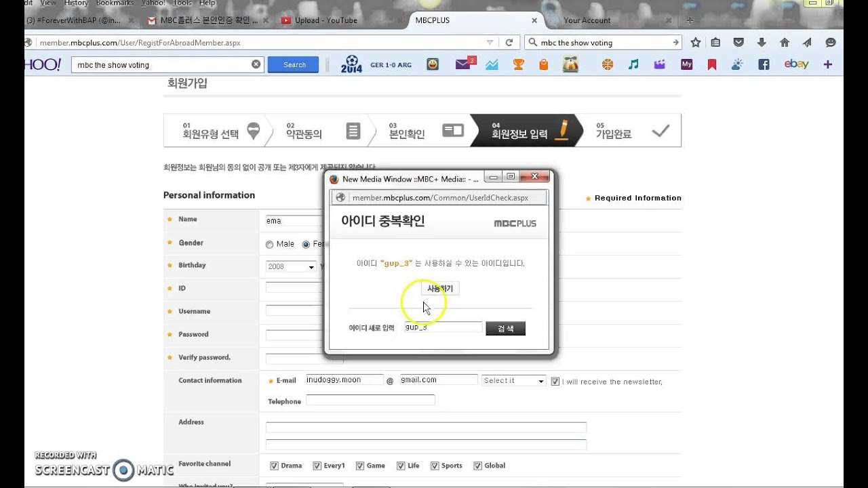This screenshot has width=868, height=488.
Task: Click the My Yahoo icon
Action: click(x=686, y=64)
